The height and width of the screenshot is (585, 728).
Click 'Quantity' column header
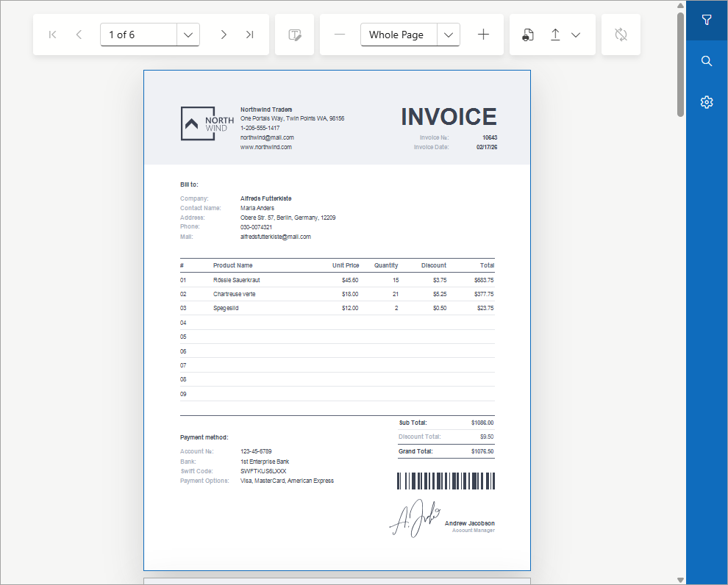386,265
